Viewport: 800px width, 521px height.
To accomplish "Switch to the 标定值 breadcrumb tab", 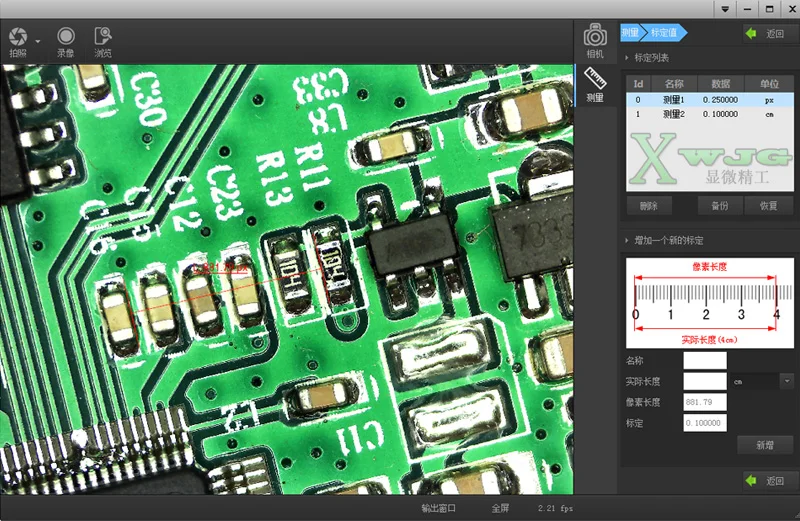I will click(663, 33).
